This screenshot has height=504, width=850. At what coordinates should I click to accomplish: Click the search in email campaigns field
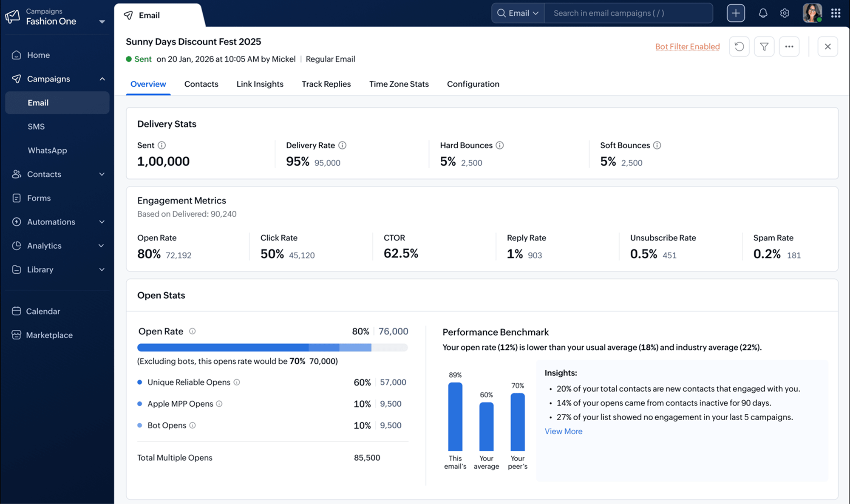[x=629, y=13]
